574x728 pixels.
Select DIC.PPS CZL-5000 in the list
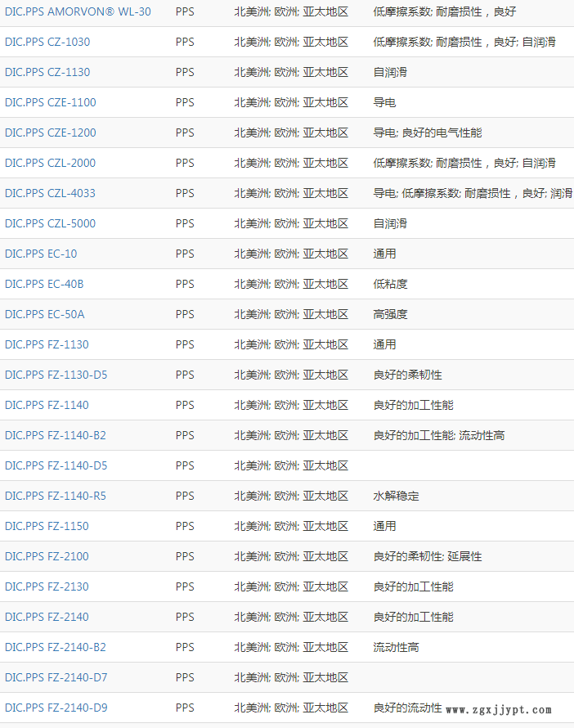point(50,223)
